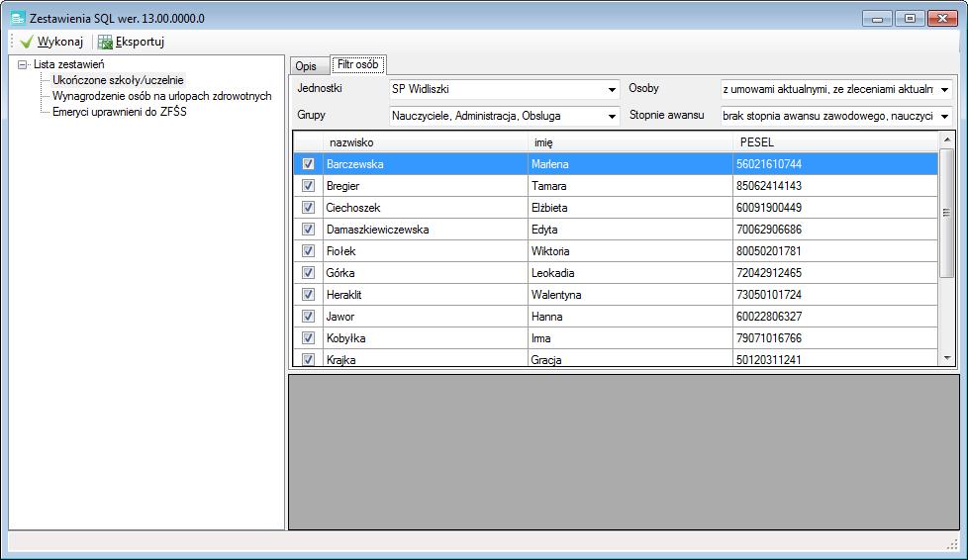This screenshot has width=968, height=560.
Task: Select Wynagrodzenie osób na urlopach zdrowotnych
Action: pyautogui.click(x=161, y=96)
